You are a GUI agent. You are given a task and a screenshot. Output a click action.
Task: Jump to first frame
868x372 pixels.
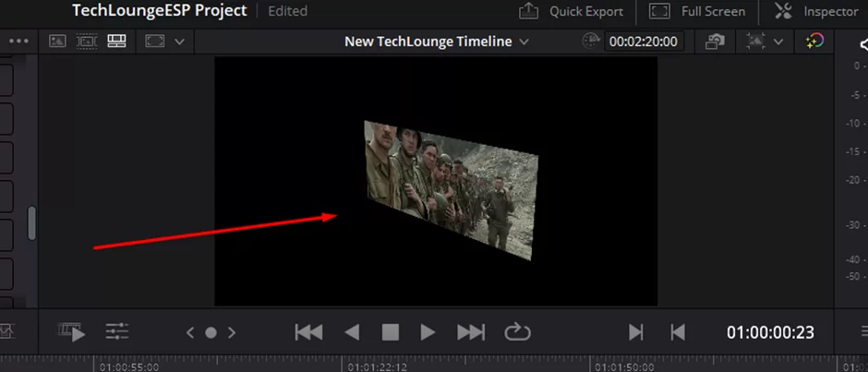(x=309, y=332)
